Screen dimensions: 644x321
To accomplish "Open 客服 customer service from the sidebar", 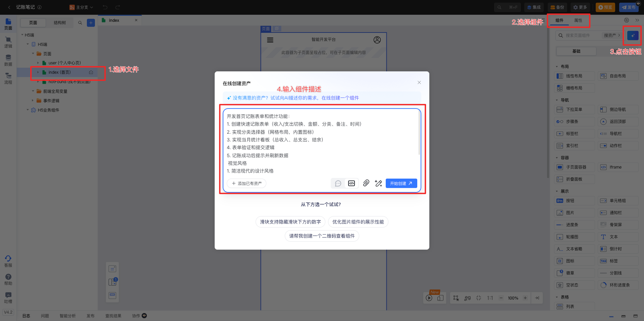I will [8, 261].
